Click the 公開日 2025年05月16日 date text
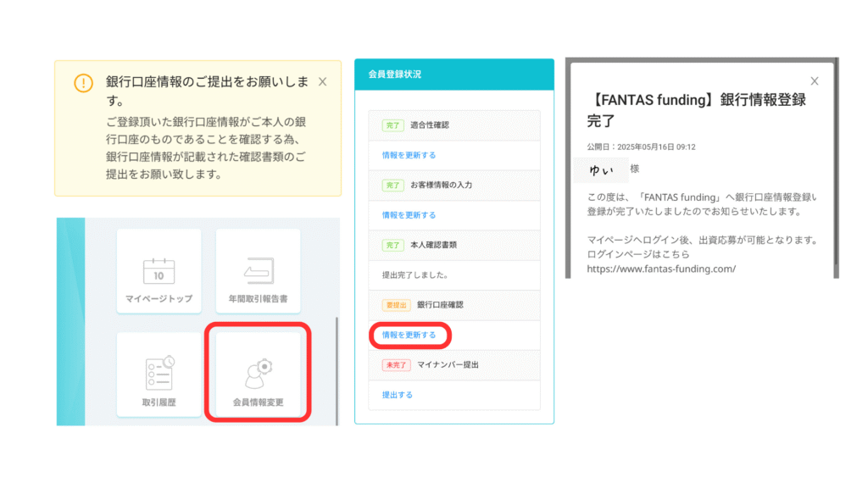The image size is (868, 488). point(641,147)
